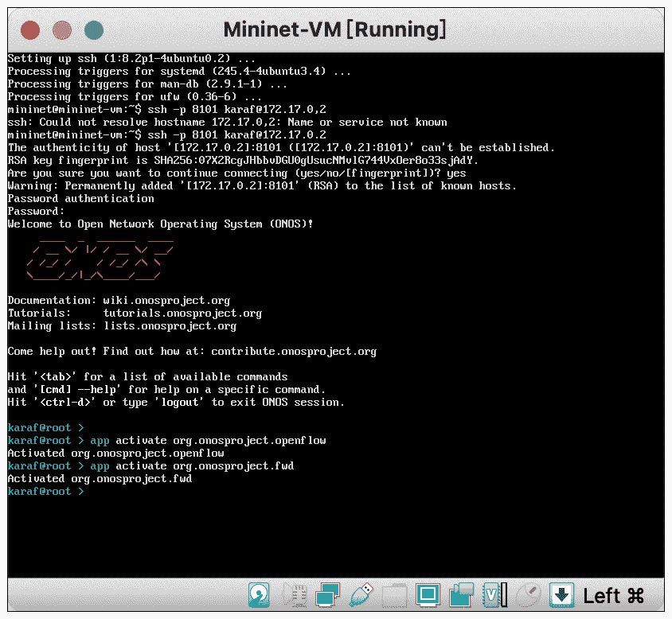This screenshot has height=619, width=672.
Task: Click the wiki.onosproject.org documentation address
Action: tap(166, 301)
